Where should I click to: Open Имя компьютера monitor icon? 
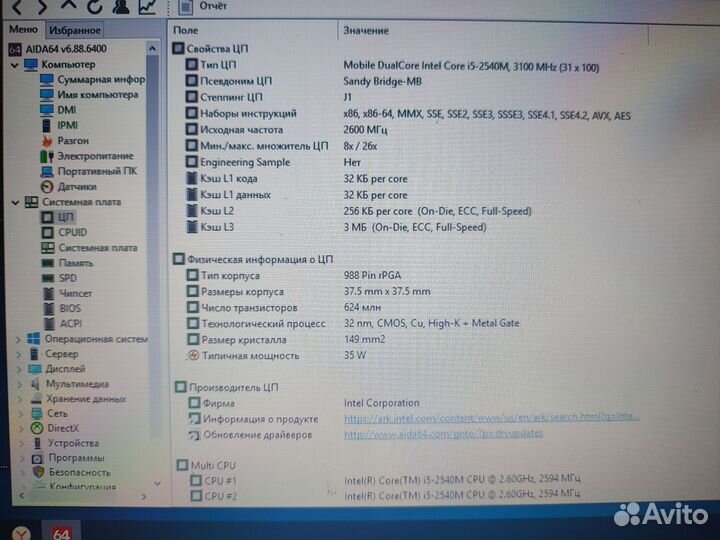[x=47, y=95]
